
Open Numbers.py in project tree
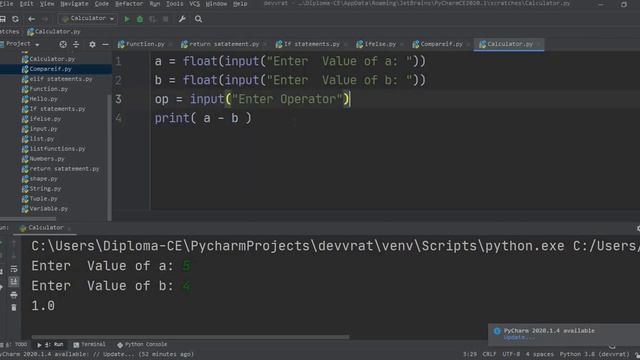(47, 159)
